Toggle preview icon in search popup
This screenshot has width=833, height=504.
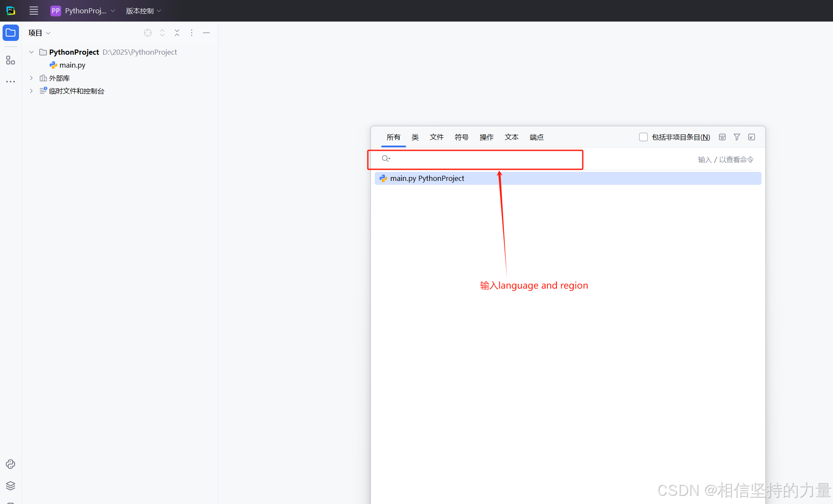pos(722,137)
